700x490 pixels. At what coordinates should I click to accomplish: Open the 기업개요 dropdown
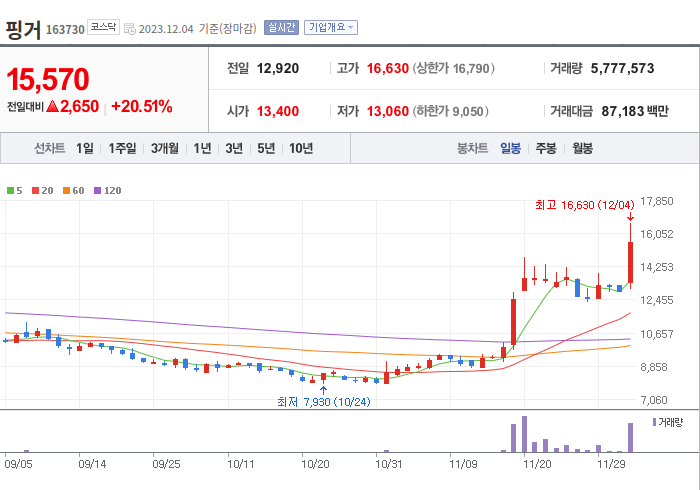[331, 28]
